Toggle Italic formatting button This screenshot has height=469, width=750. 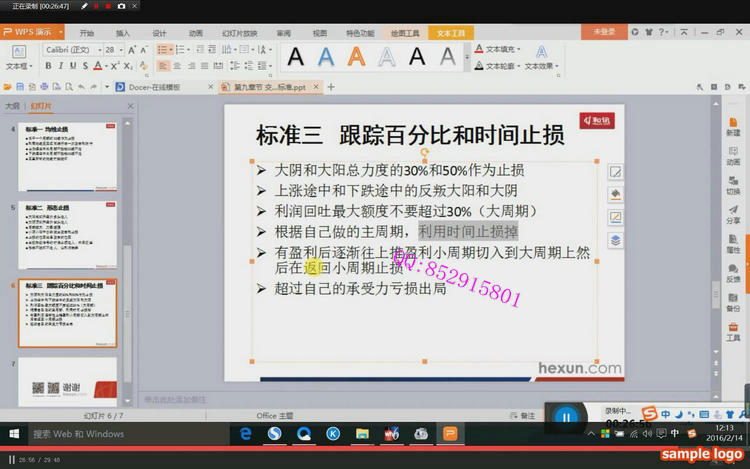tap(59, 66)
